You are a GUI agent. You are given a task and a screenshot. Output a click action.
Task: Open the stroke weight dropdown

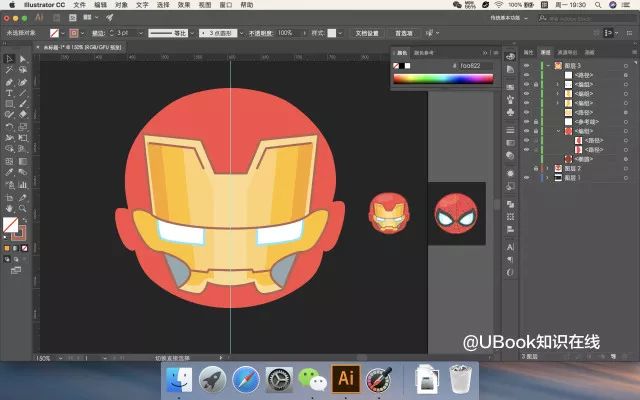coord(141,33)
